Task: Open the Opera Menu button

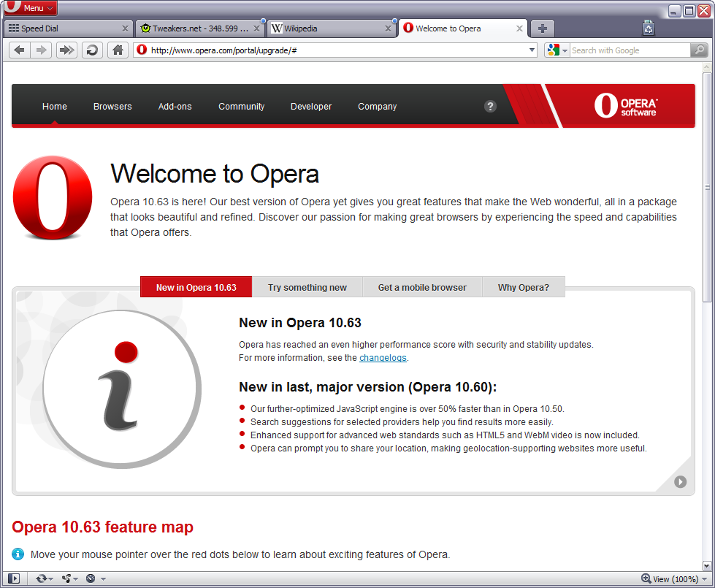Action: (x=30, y=7)
